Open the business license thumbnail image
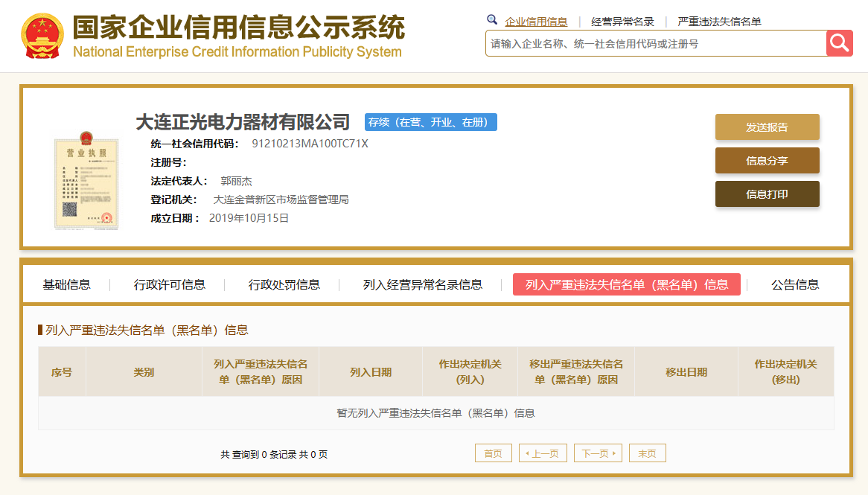Screen dimensions: 868x495 pyautogui.click(x=86, y=180)
